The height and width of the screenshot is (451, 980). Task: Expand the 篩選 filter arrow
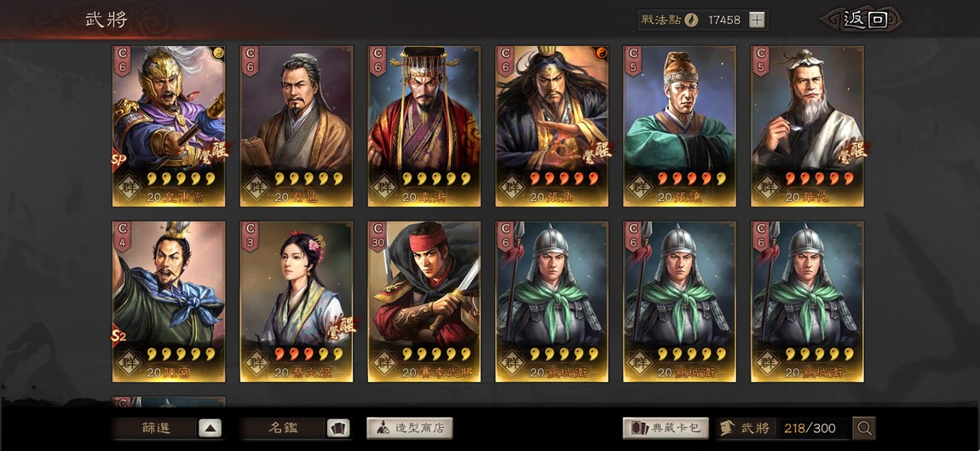click(x=210, y=429)
